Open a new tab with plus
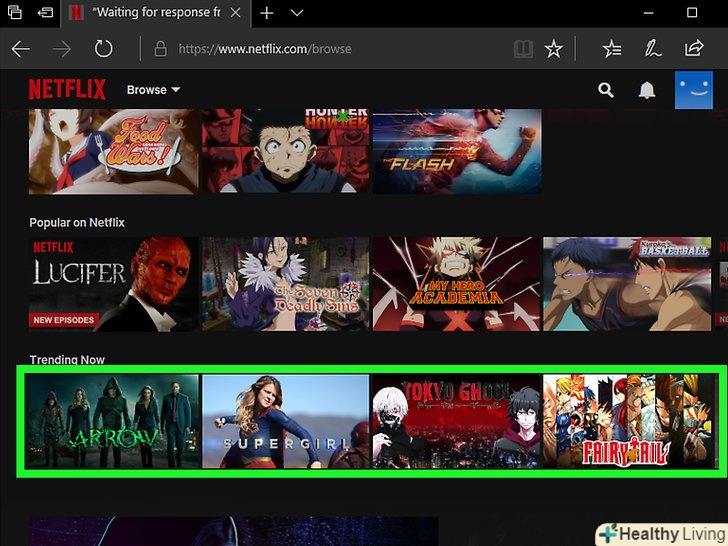The height and width of the screenshot is (546, 728). 266,13
